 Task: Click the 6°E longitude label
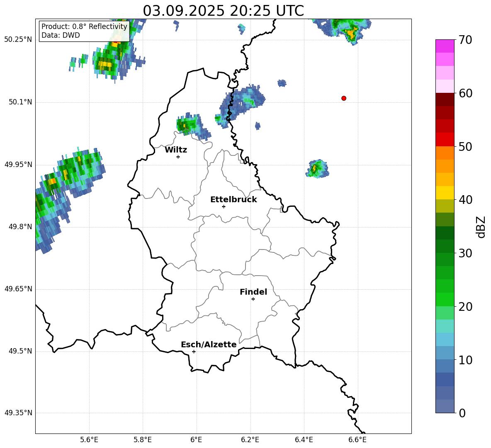tap(196, 440)
